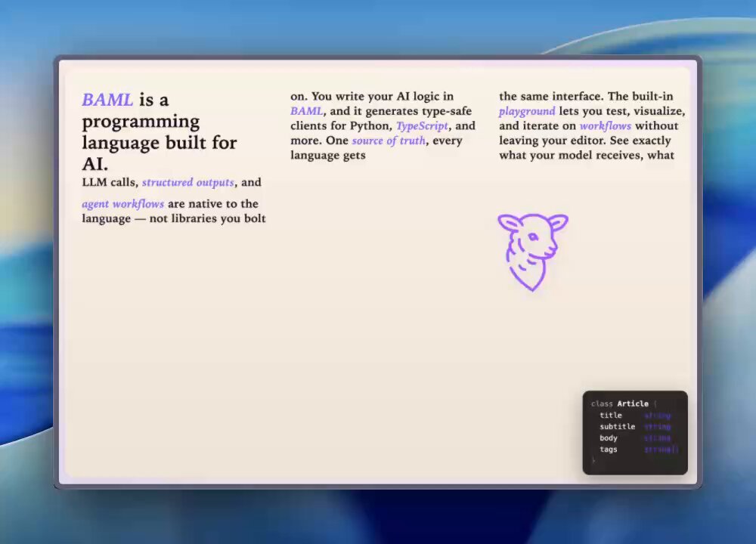756x544 pixels.
Task: Open the 'structured outputs' link
Action: tap(188, 182)
